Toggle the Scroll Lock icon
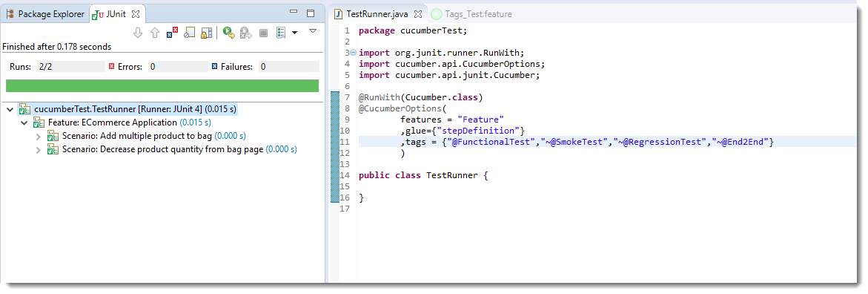The width and height of the screenshot is (868, 294). (x=207, y=33)
